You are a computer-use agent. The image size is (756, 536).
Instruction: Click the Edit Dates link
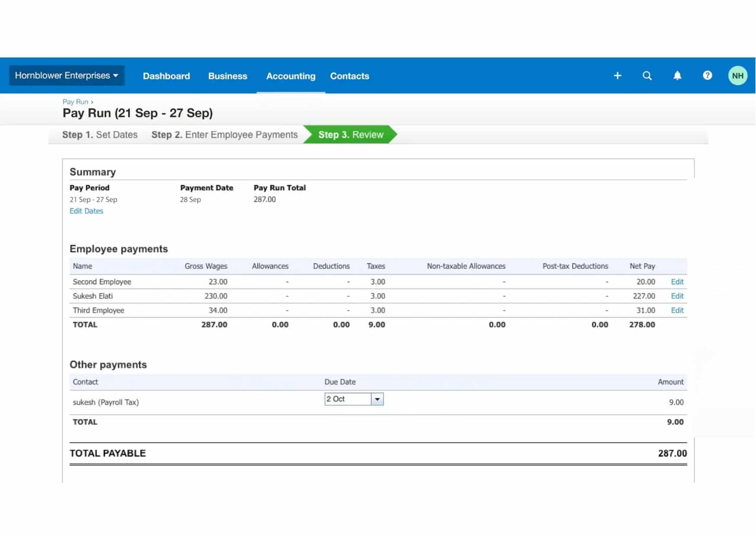click(86, 211)
